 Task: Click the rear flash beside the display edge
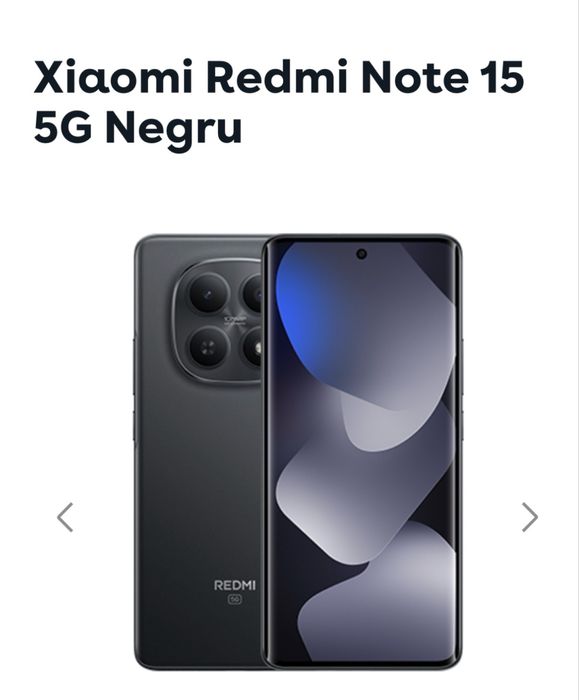(x=254, y=348)
